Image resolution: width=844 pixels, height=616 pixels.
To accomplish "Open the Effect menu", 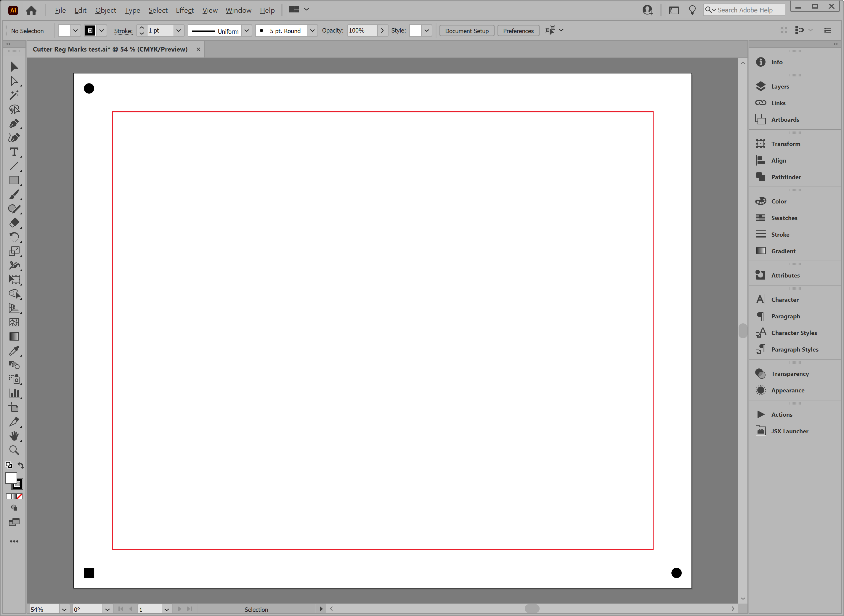I will (x=184, y=10).
